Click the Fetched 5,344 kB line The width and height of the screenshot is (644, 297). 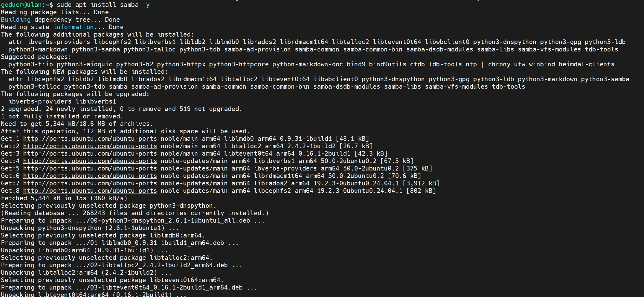click(x=64, y=198)
